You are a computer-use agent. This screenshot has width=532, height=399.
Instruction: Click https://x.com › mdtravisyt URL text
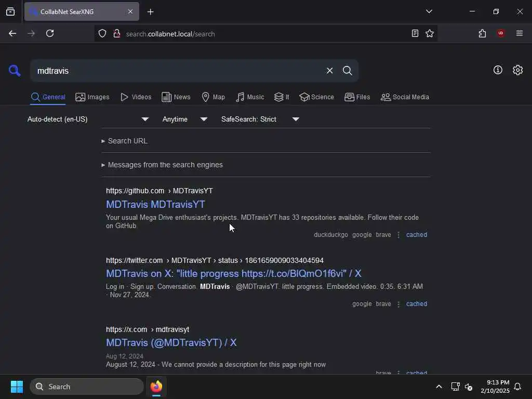click(x=148, y=329)
